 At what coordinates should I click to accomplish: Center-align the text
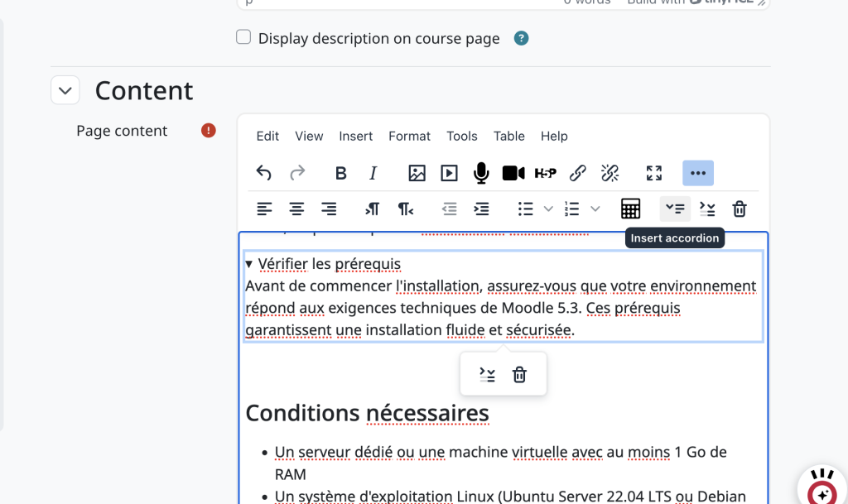(x=296, y=209)
